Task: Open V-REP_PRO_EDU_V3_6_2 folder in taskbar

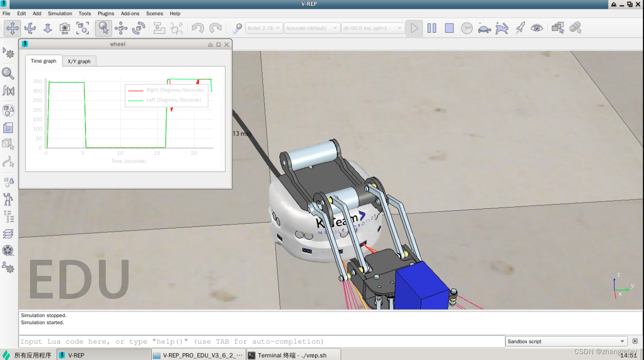Action: click(199, 355)
